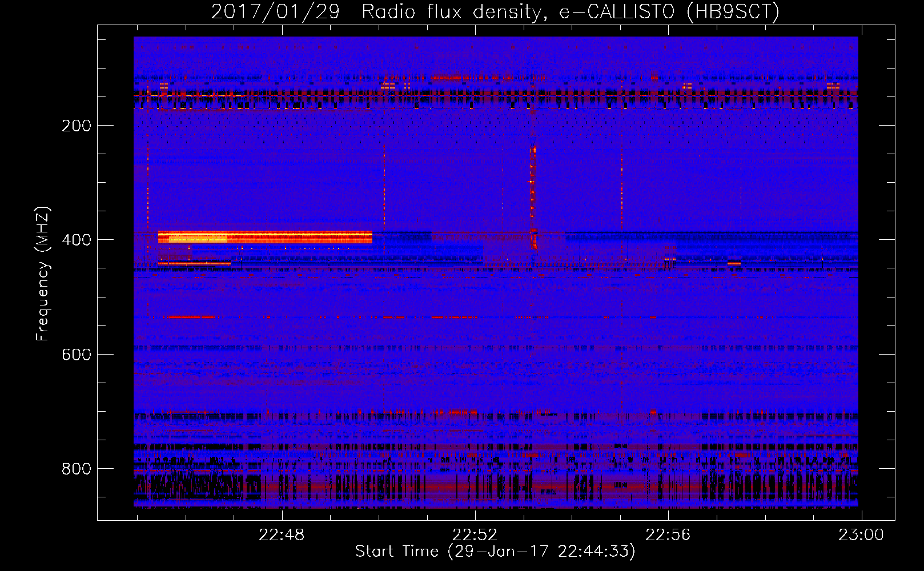Viewport: 924px width, 571px height.
Task: Click the 400 frequency tick label
Action: [76, 240]
